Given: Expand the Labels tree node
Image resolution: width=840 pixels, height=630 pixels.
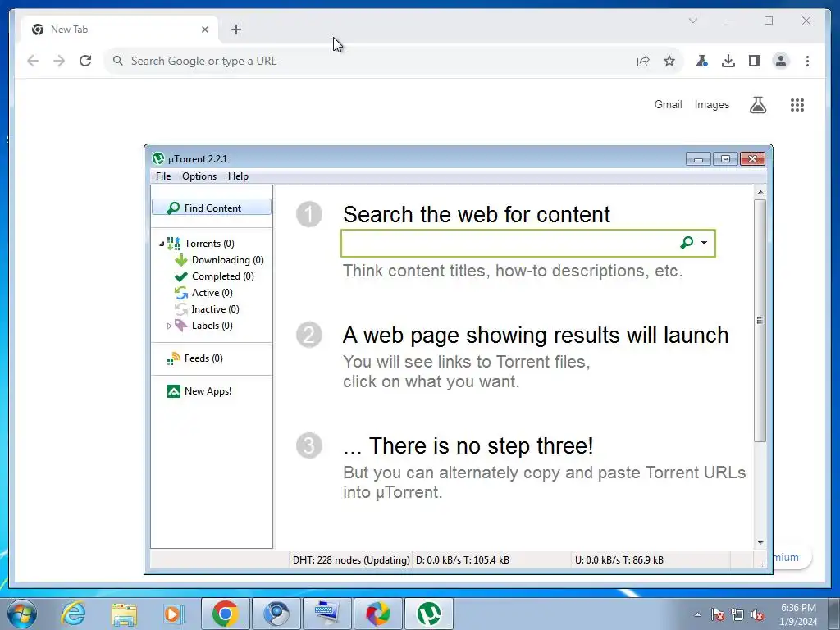Looking at the screenshot, I should (x=169, y=326).
